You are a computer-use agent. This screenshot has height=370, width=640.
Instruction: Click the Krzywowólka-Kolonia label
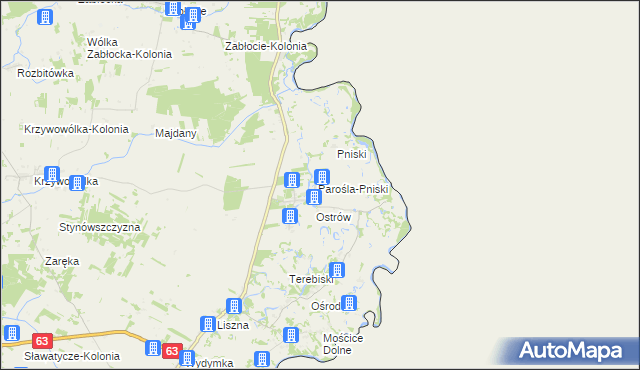coord(76,129)
